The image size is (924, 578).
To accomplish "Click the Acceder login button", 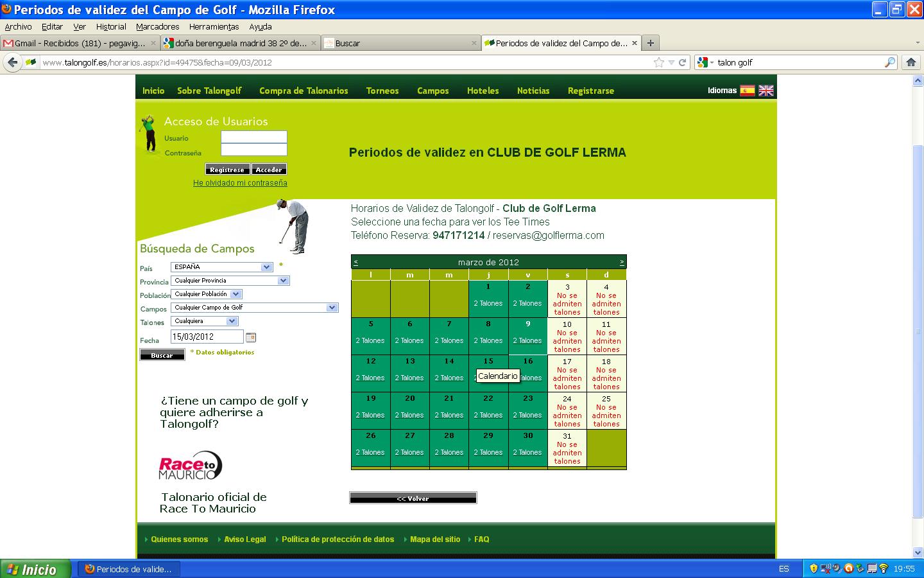I will click(x=269, y=170).
